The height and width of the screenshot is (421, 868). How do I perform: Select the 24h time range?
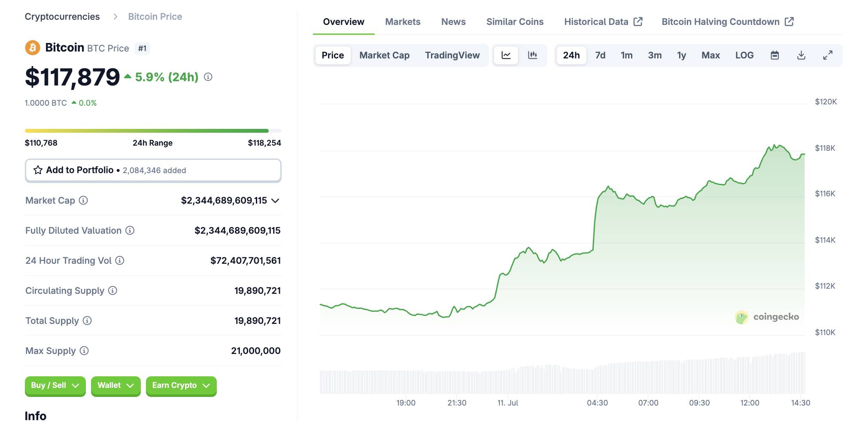tap(571, 55)
